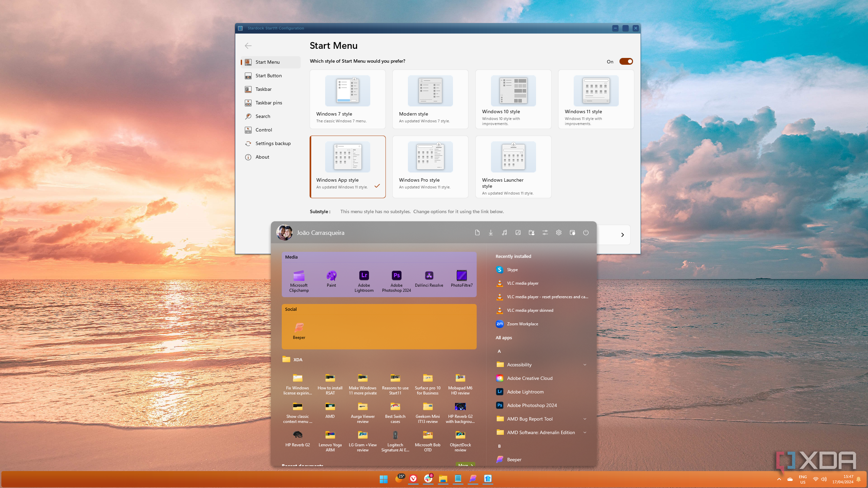Click the Windows Start button on taskbar
The image size is (868, 488).
[383, 479]
